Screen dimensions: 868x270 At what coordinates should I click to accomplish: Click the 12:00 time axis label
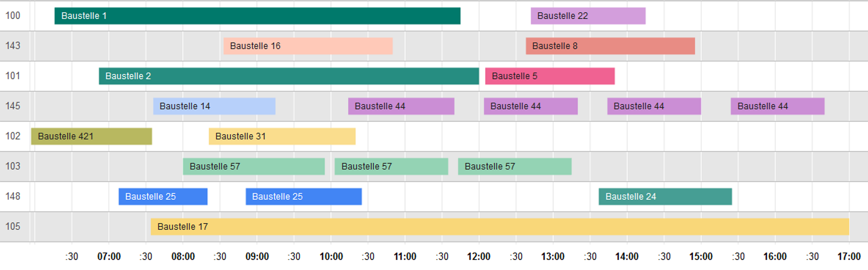479,256
